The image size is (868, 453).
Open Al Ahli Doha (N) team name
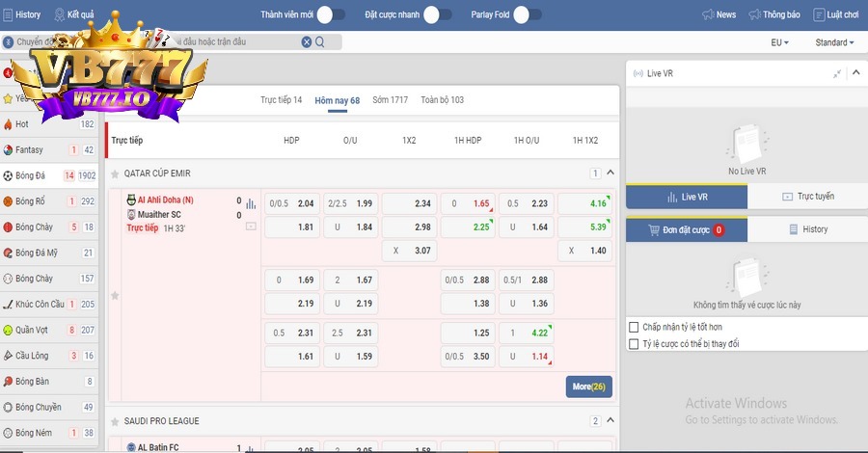166,200
